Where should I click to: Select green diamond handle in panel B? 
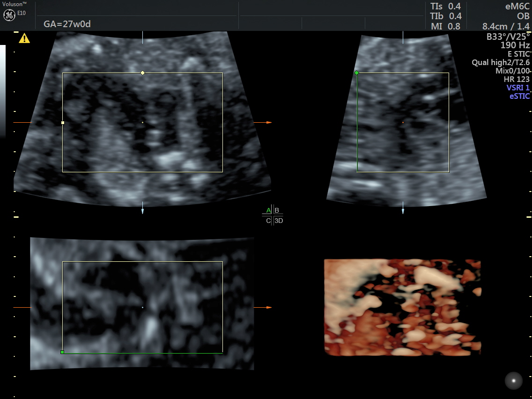pos(357,73)
